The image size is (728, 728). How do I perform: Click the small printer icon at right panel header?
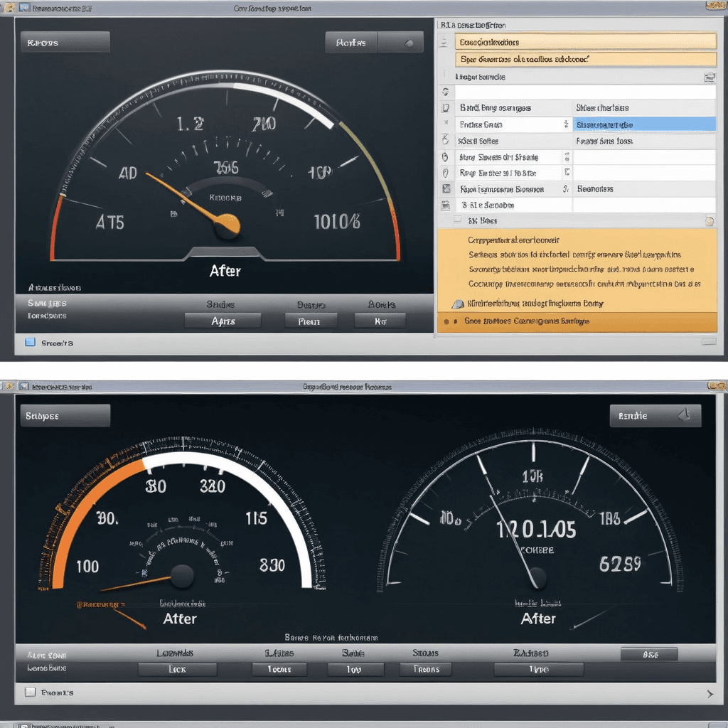coord(709,77)
